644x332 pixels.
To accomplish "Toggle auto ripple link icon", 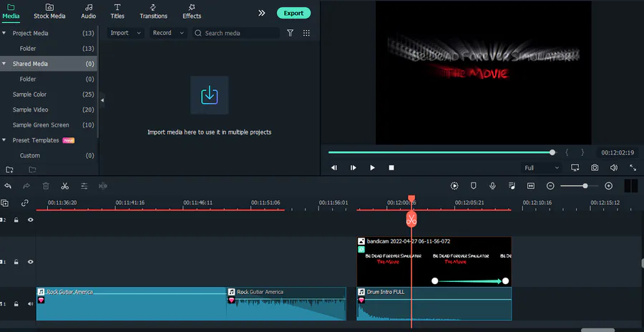I will [x=25, y=203].
